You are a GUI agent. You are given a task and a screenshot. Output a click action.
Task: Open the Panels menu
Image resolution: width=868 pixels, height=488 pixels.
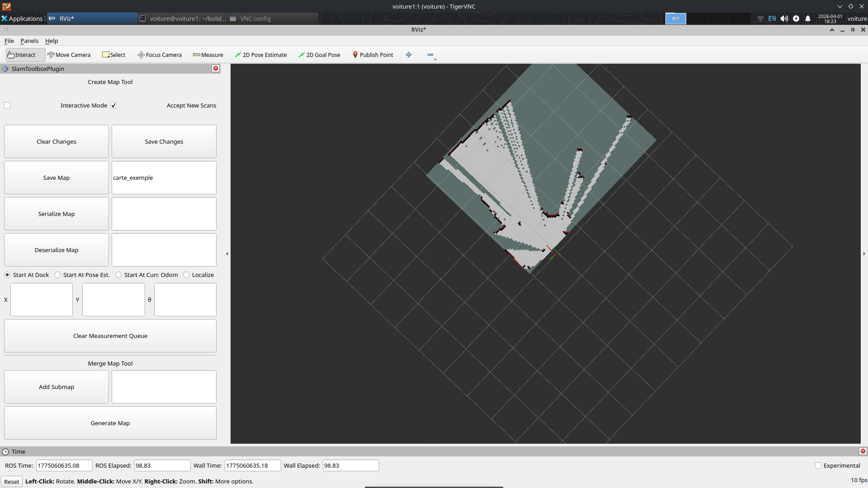[29, 41]
